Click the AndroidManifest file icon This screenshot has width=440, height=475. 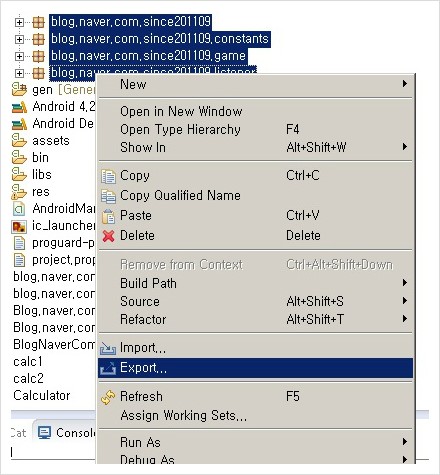[19, 209]
